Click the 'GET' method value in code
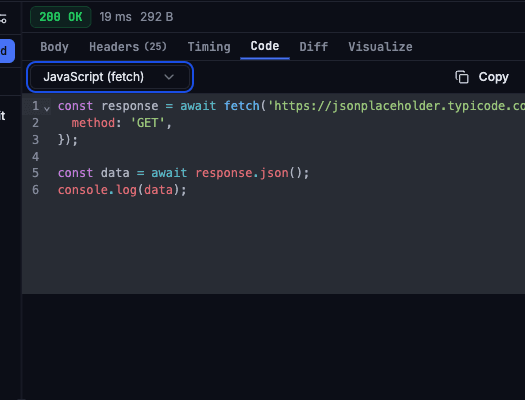The width and height of the screenshot is (525, 400). [x=147, y=123]
